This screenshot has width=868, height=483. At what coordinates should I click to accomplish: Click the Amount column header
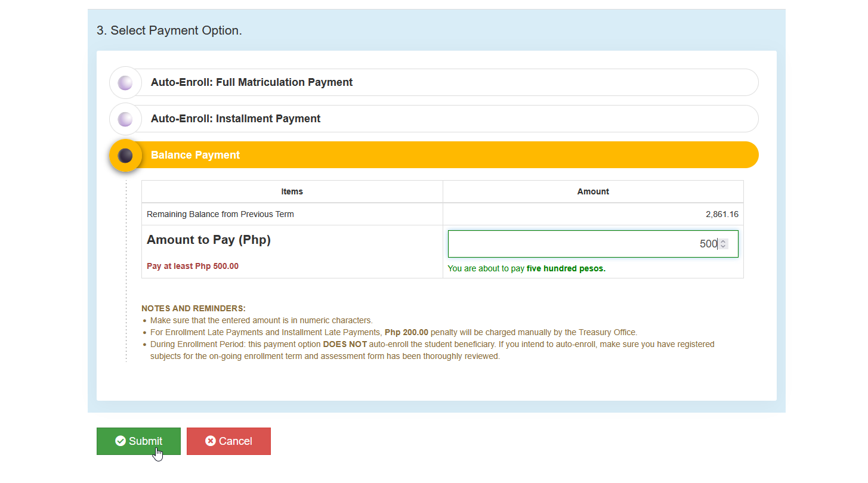click(x=593, y=191)
